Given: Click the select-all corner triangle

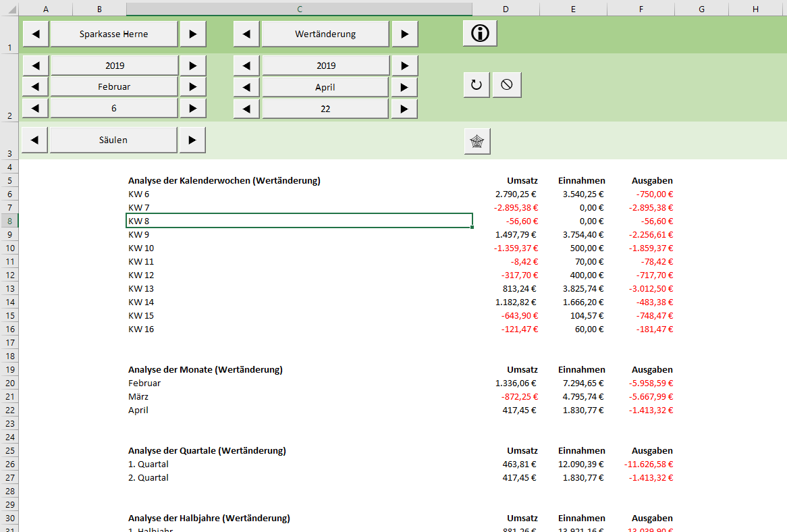Looking at the screenshot, I should [9, 9].
